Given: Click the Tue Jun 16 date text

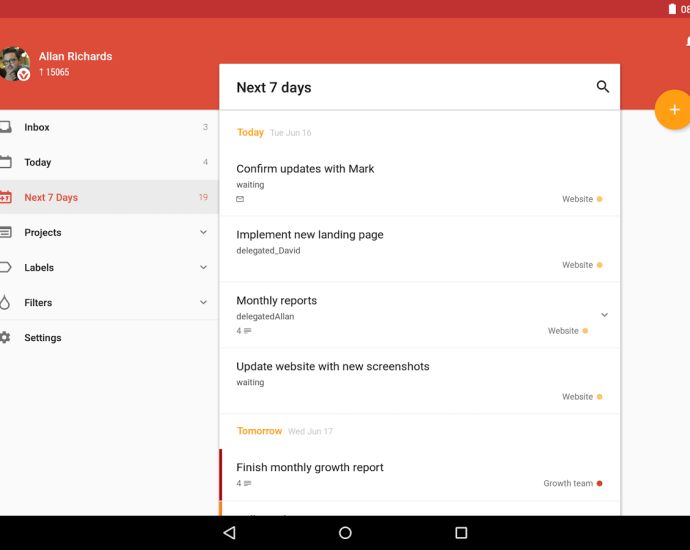Looking at the screenshot, I should point(290,133).
